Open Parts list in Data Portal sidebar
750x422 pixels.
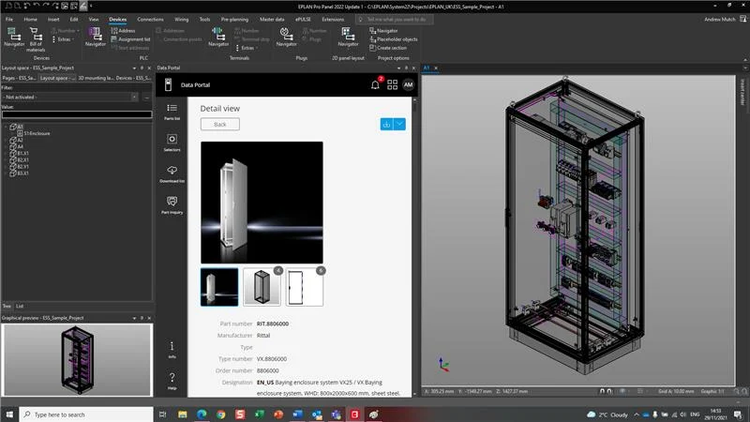point(172,111)
